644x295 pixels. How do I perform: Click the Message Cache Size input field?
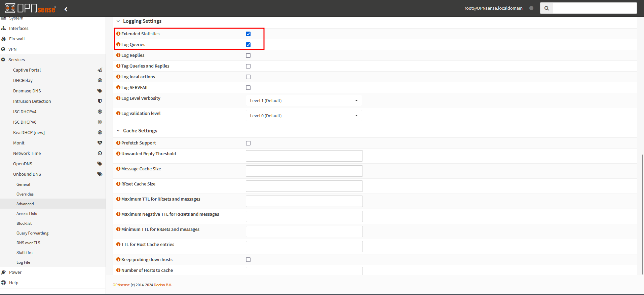pos(304,171)
